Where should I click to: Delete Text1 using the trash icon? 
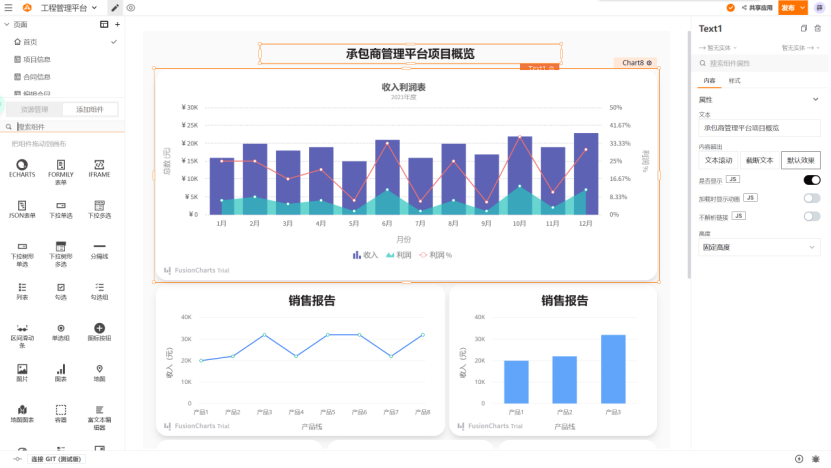click(818, 28)
